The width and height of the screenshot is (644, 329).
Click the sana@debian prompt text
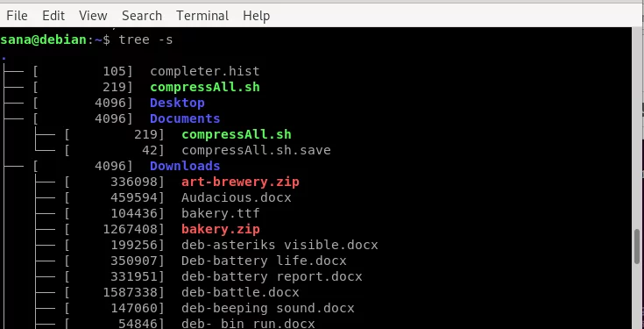44,39
